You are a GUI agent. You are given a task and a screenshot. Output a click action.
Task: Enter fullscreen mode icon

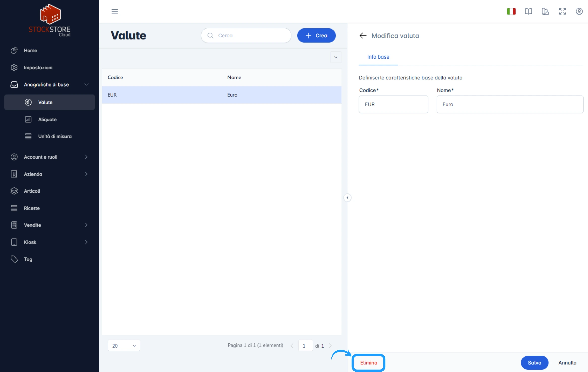(x=562, y=11)
